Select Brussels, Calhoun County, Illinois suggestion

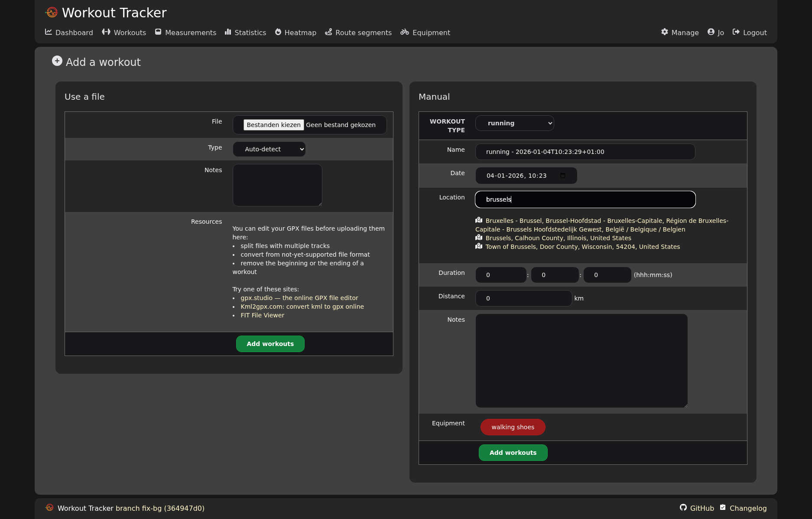(x=558, y=238)
